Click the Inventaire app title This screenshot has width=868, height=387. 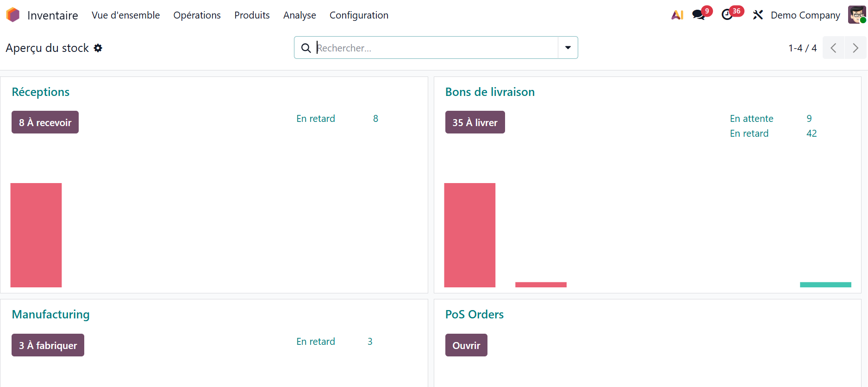click(x=53, y=15)
